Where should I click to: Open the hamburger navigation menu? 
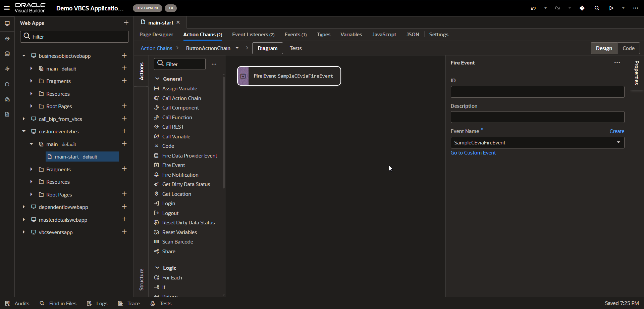coord(7,8)
